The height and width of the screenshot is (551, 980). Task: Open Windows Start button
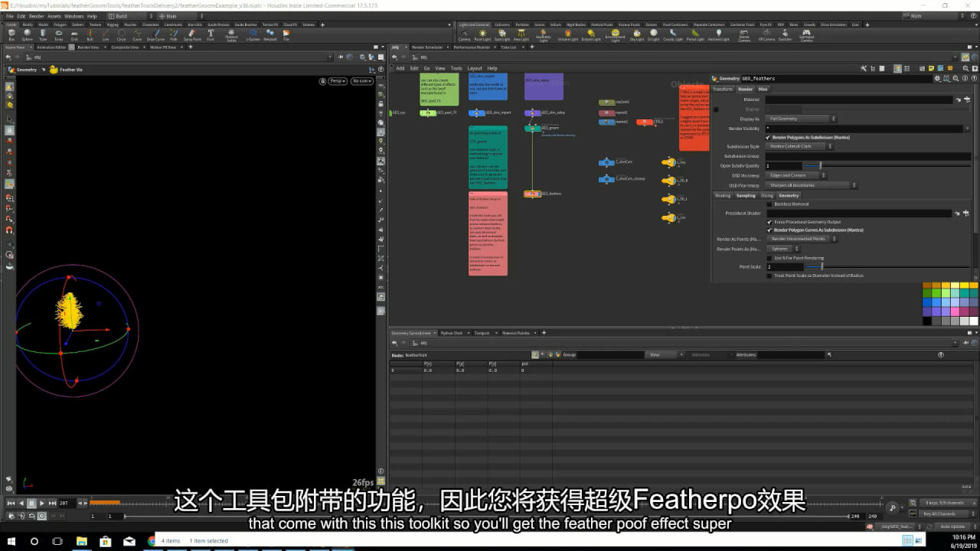(x=12, y=541)
